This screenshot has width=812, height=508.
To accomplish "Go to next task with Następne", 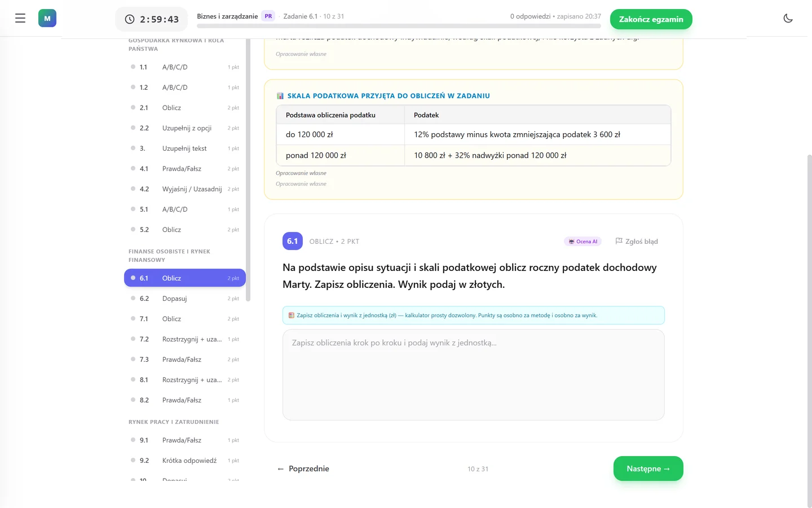I will [x=648, y=468].
